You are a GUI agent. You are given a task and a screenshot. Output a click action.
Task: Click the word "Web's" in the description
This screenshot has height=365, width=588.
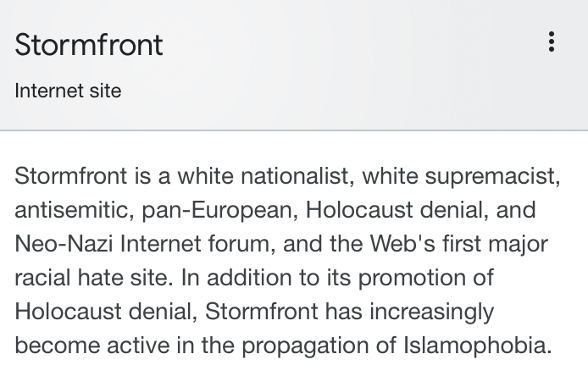click(x=402, y=244)
